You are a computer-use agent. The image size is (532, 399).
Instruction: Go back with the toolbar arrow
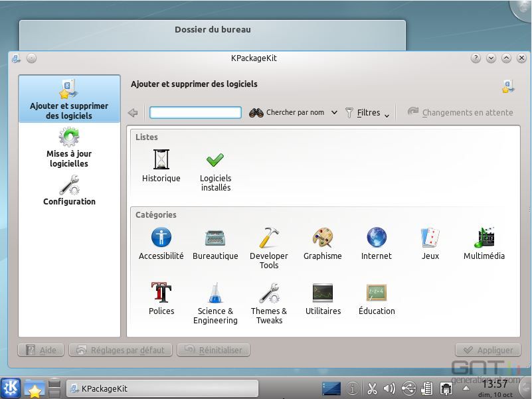tap(133, 112)
